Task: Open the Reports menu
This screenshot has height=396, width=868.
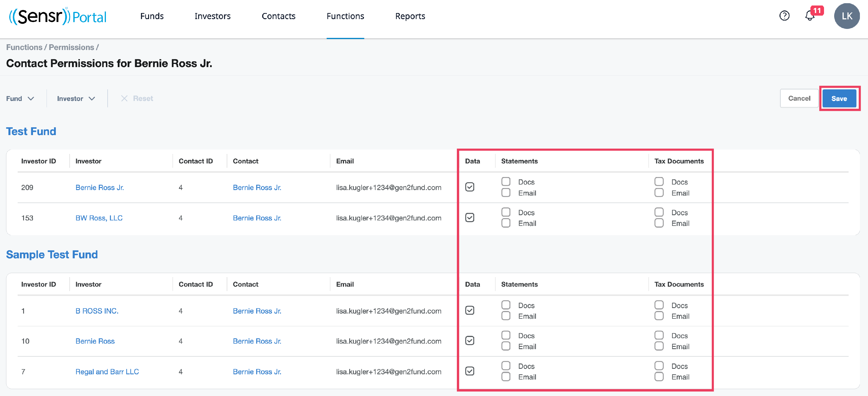Action: (x=410, y=16)
